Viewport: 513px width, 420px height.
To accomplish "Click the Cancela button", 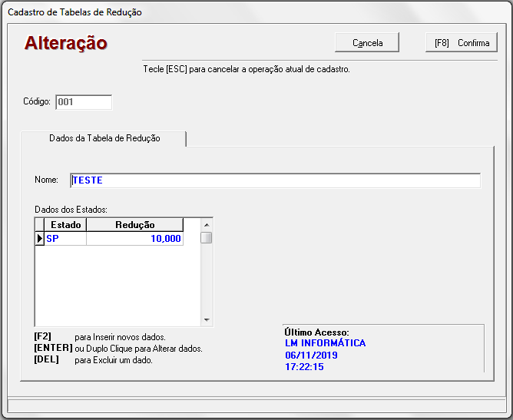I will pos(368,43).
